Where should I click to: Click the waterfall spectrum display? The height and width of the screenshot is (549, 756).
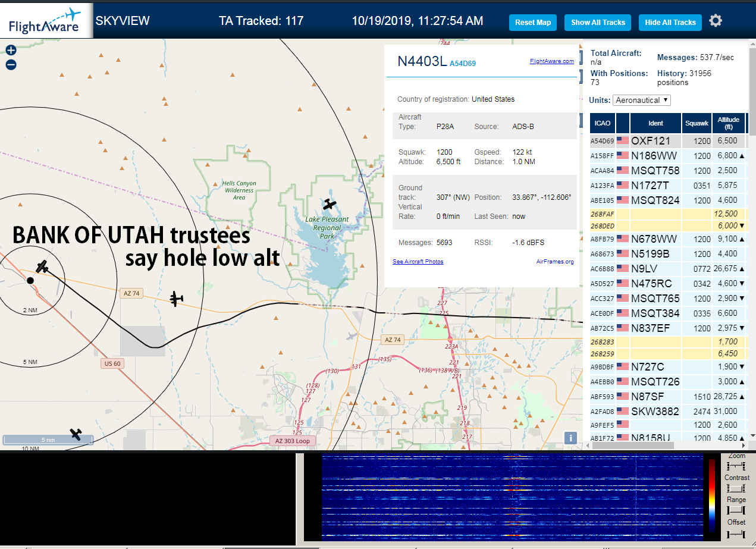[513, 497]
